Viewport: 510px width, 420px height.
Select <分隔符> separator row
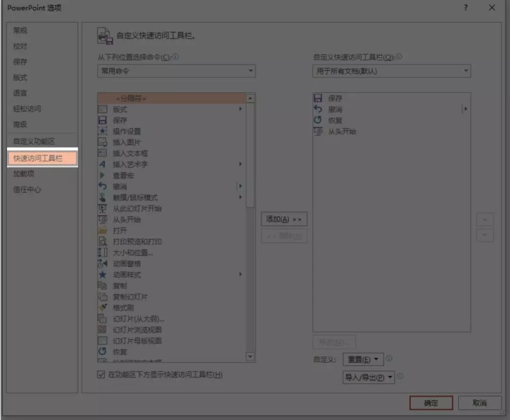coord(171,98)
